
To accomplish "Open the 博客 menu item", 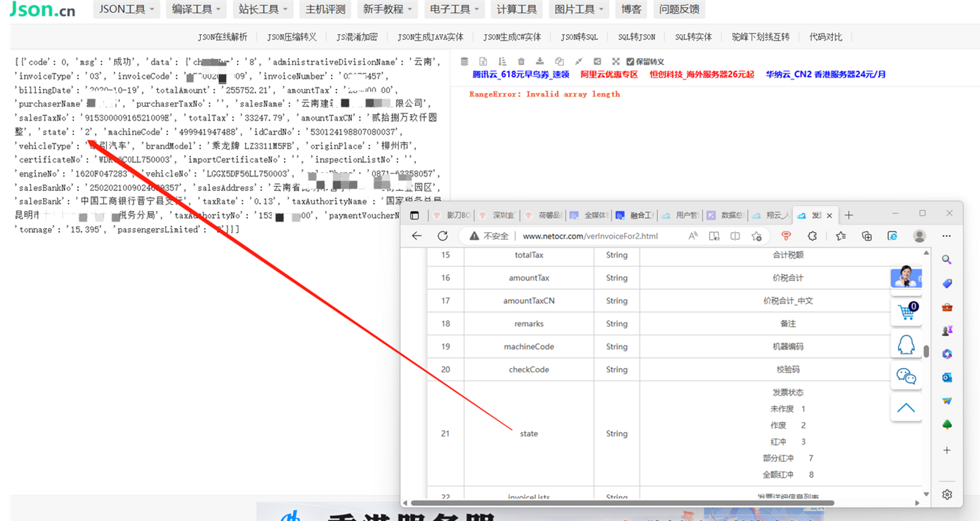I will pos(631,9).
